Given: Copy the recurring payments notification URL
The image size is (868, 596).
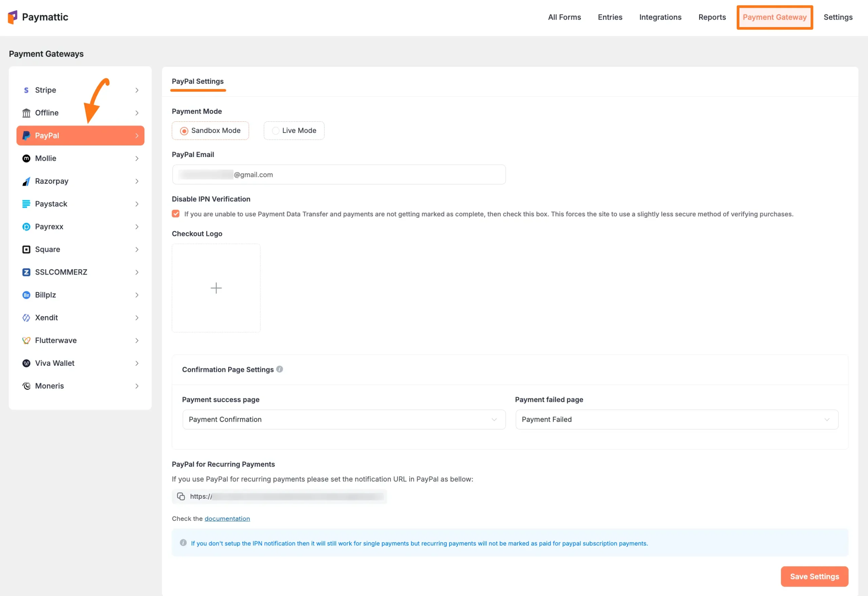Looking at the screenshot, I should tap(181, 496).
